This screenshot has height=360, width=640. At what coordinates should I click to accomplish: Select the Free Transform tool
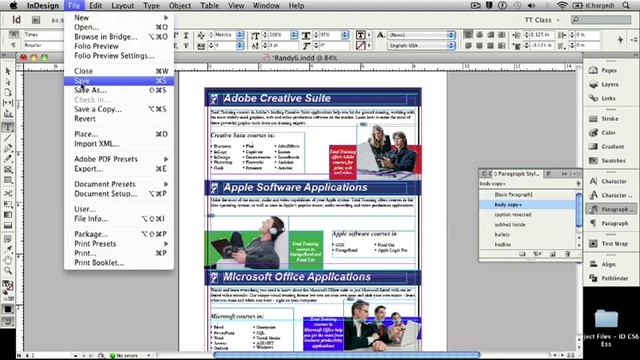click(x=8, y=204)
